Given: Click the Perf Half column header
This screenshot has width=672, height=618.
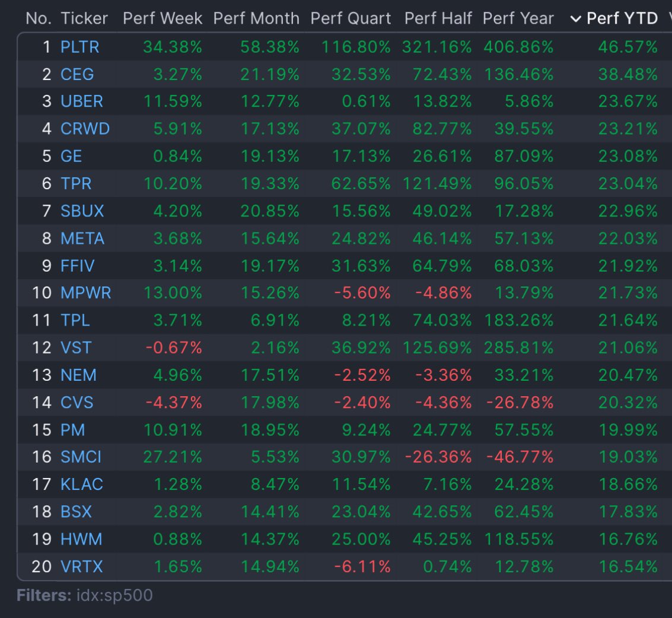Looking at the screenshot, I should click(438, 19).
